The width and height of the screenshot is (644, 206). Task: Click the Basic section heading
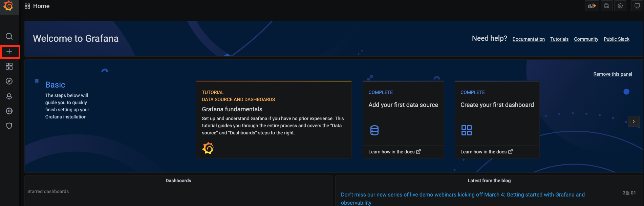(x=55, y=85)
